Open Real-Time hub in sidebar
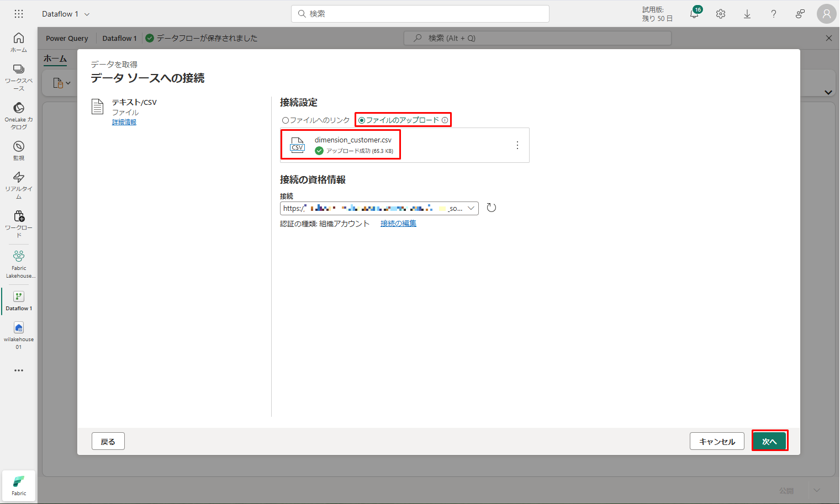 19,185
